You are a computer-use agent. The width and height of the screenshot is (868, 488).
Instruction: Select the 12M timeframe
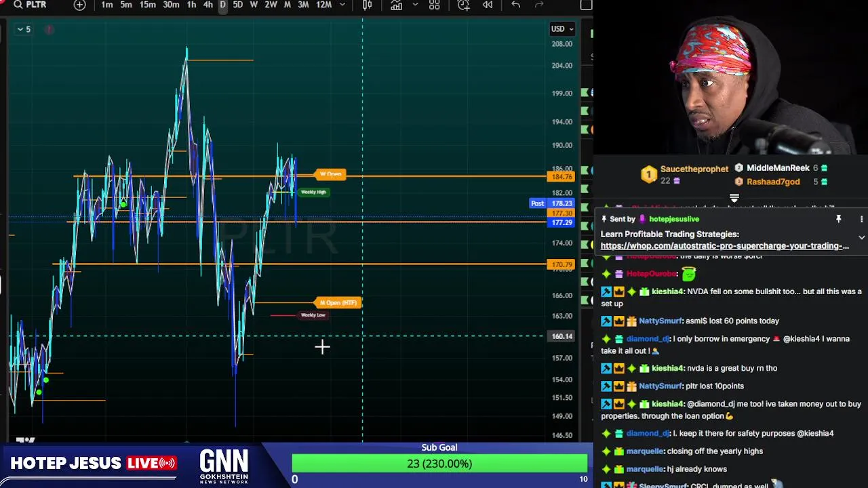pyautogui.click(x=323, y=5)
